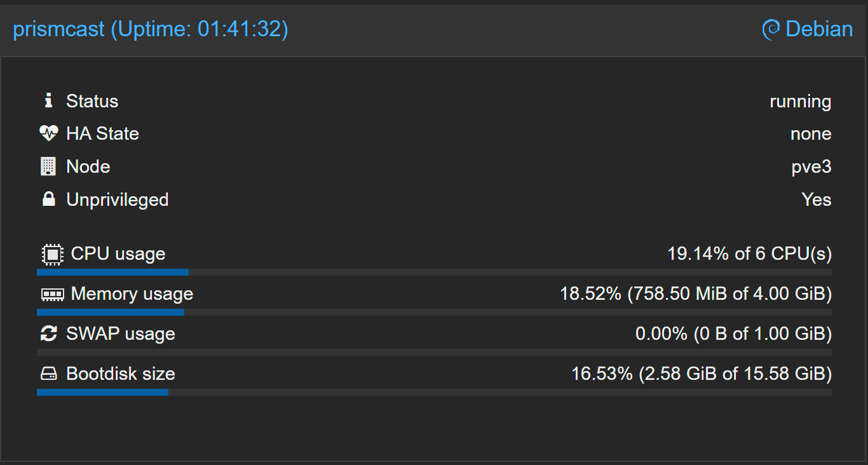Click the CPU usage progress bar
The width and height of the screenshot is (868, 465).
(x=434, y=272)
